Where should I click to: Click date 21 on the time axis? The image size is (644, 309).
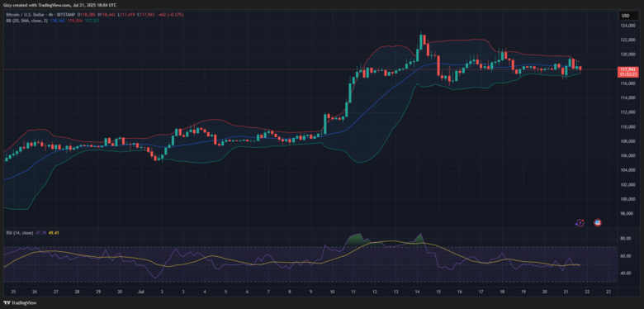click(x=566, y=292)
